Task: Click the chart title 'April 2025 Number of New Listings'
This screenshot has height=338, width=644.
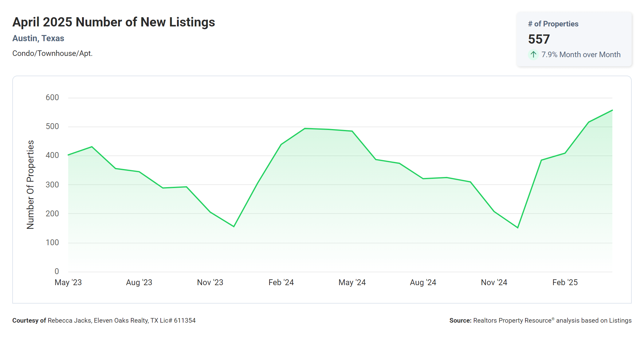Action: 114,22
